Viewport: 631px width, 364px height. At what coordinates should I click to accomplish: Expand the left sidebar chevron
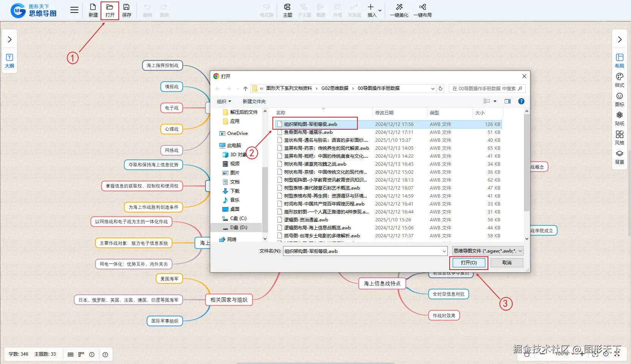pyautogui.click(x=10, y=39)
